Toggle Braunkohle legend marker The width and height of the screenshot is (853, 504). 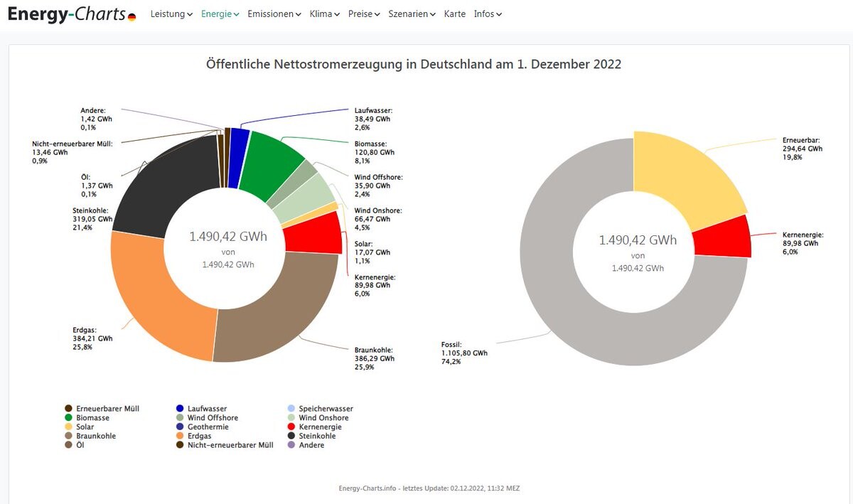point(68,436)
